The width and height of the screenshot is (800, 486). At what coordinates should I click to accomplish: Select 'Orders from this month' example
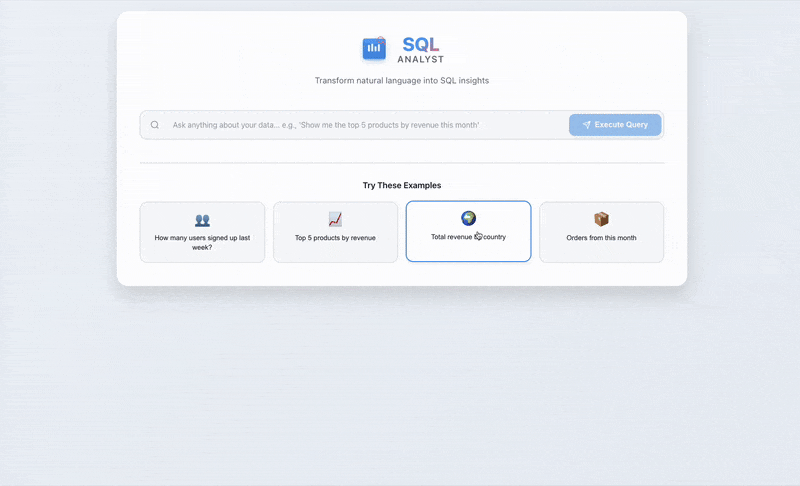coord(602,232)
